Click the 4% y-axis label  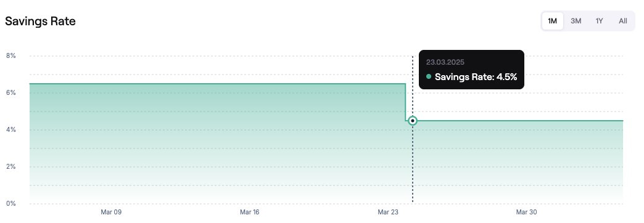tap(10, 129)
